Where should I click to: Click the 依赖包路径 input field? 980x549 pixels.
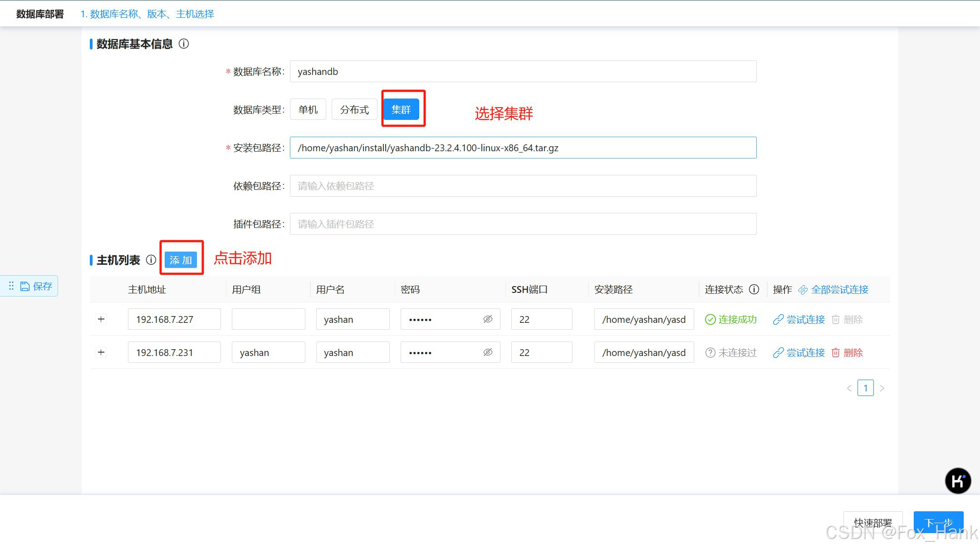pyautogui.click(x=523, y=186)
